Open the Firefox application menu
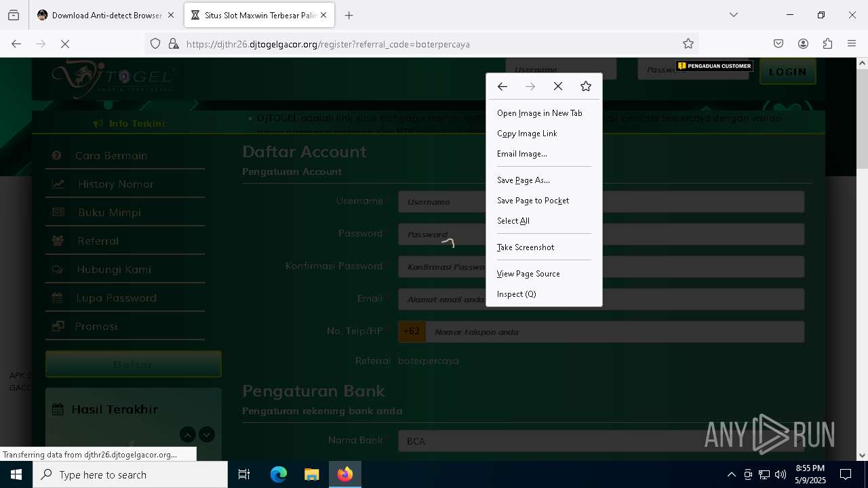This screenshot has height=488, width=868. 852,44
